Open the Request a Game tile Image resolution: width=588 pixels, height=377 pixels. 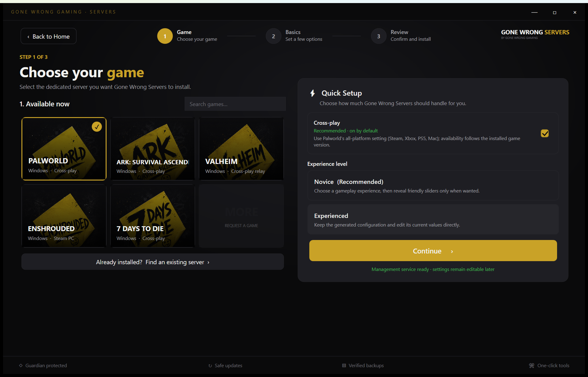pos(241,216)
